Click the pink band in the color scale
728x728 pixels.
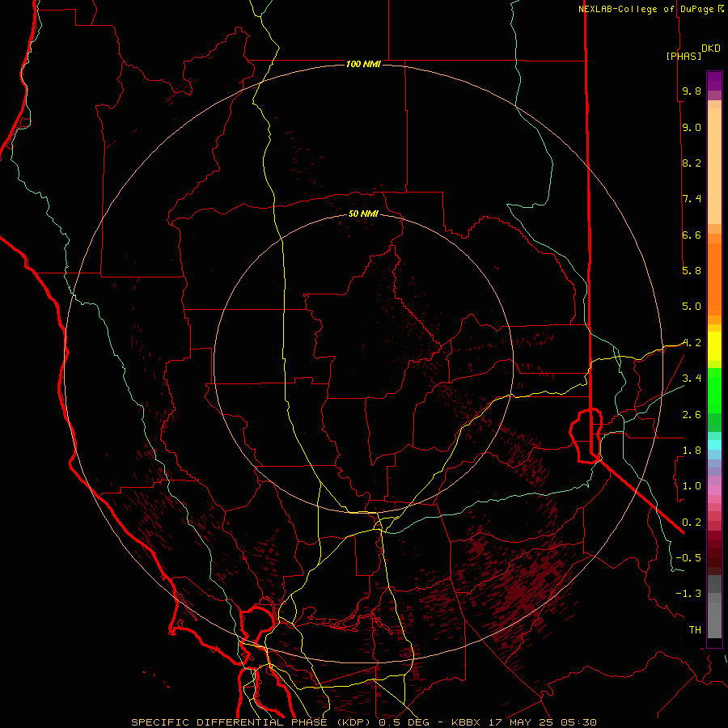pos(714,490)
